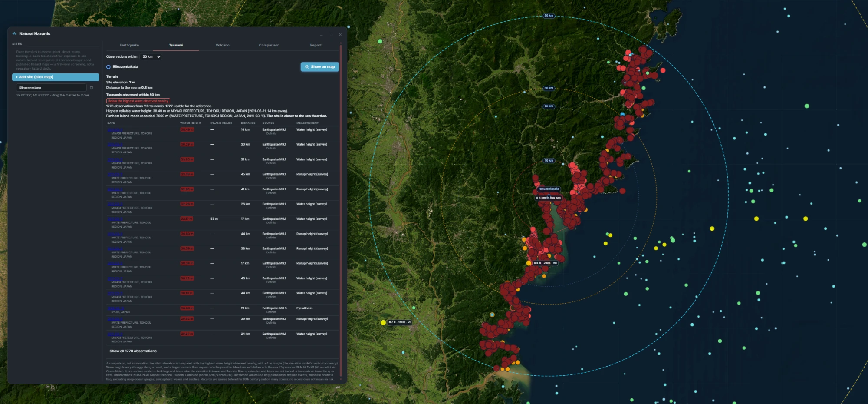Image resolution: width=868 pixels, height=404 pixels.
Task: Click the Water Height column header
Action: 191,123
